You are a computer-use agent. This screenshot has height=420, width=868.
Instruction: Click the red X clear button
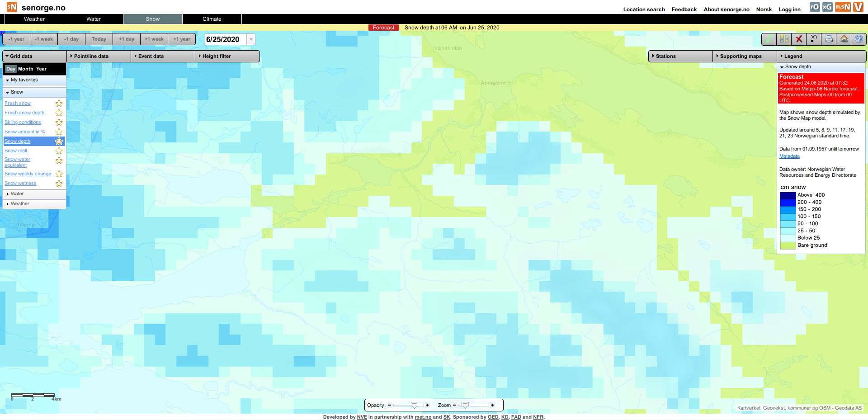799,39
